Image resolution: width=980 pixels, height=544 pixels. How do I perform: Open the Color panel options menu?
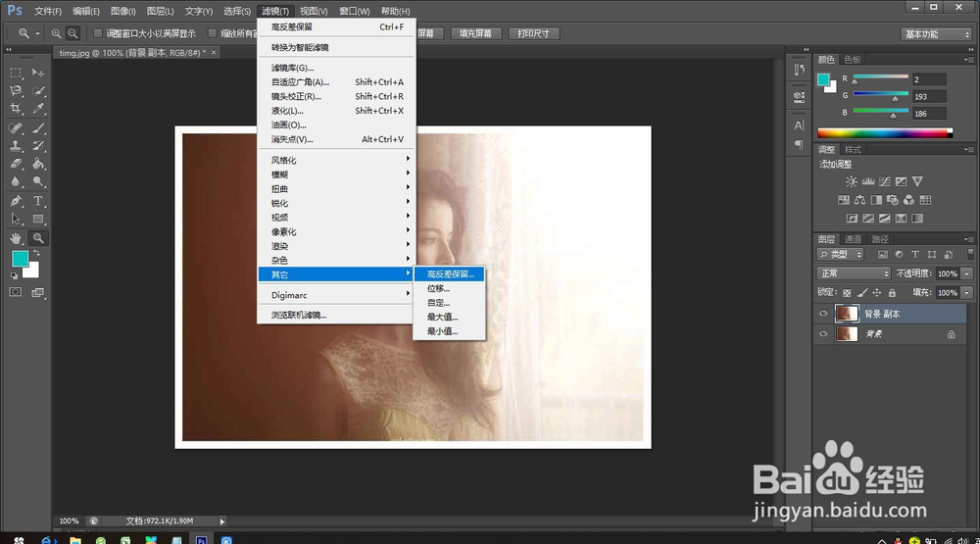point(968,60)
